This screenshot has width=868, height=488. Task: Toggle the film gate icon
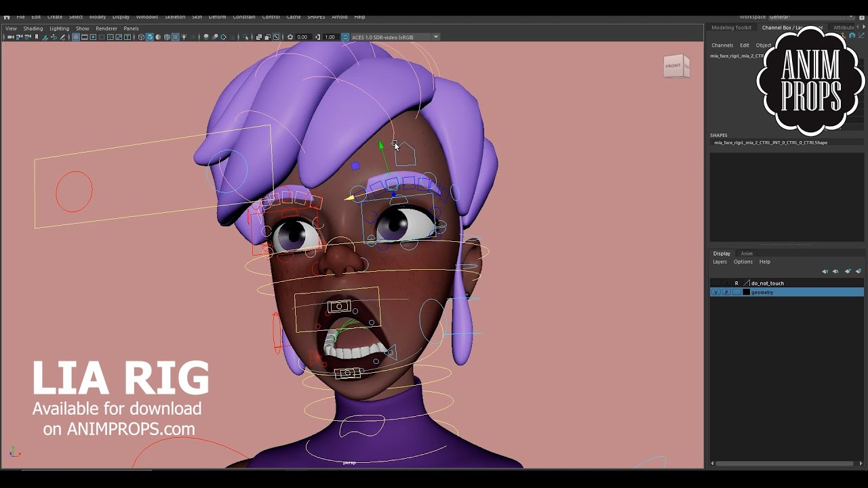pos(85,37)
